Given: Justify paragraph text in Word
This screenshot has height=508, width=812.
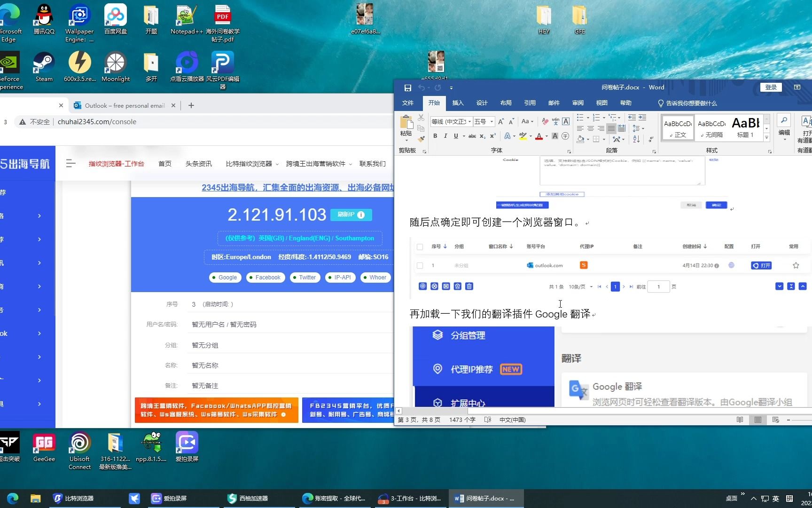Looking at the screenshot, I should coord(611,128).
